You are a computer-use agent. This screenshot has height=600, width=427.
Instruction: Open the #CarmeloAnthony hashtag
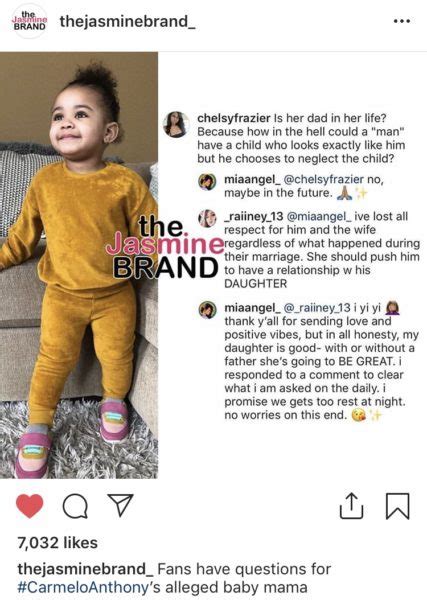(83, 587)
